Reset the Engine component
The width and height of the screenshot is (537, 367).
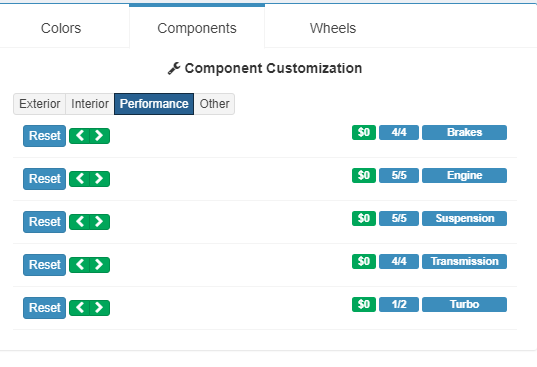(45, 179)
